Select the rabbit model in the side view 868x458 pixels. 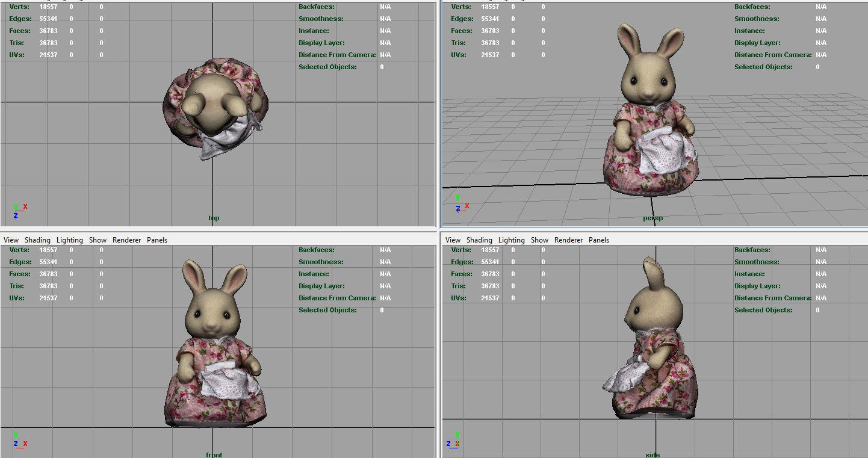tap(651, 338)
